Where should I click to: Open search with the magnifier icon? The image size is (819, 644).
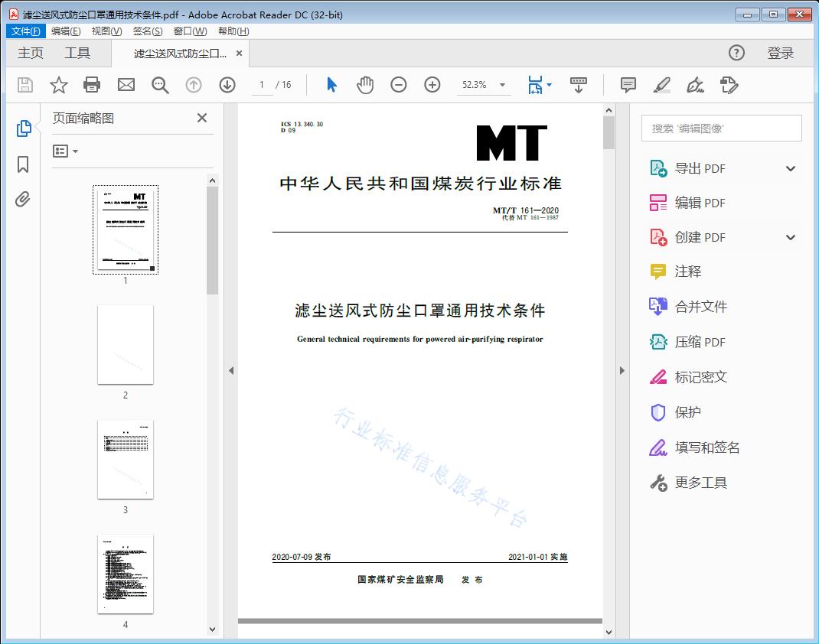pyautogui.click(x=159, y=85)
